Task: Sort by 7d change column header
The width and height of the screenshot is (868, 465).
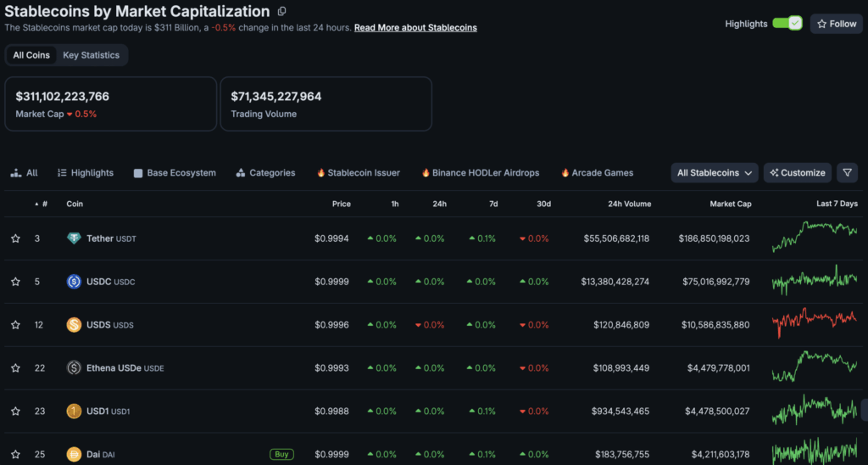Action: (x=492, y=204)
